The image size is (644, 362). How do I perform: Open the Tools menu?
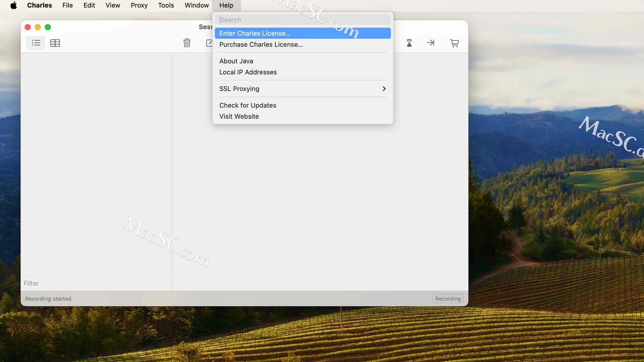(166, 5)
